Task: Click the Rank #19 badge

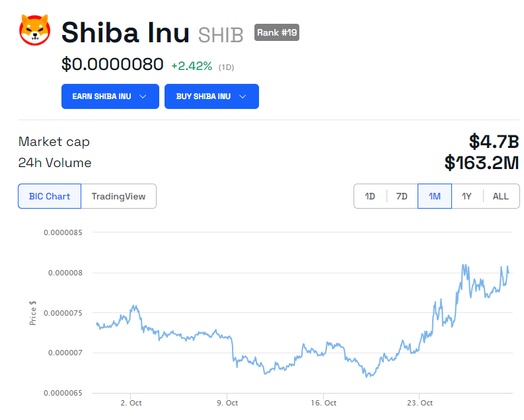Action: coord(276,32)
